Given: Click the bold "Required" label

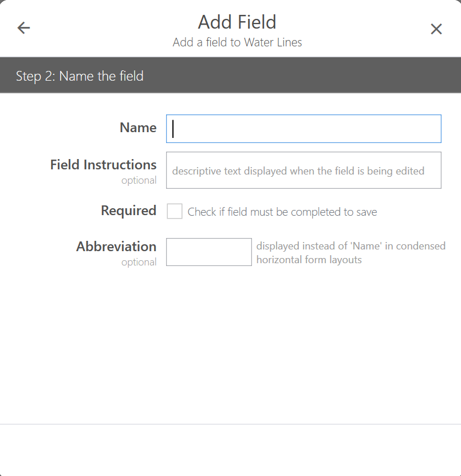Looking at the screenshot, I should 128,211.
